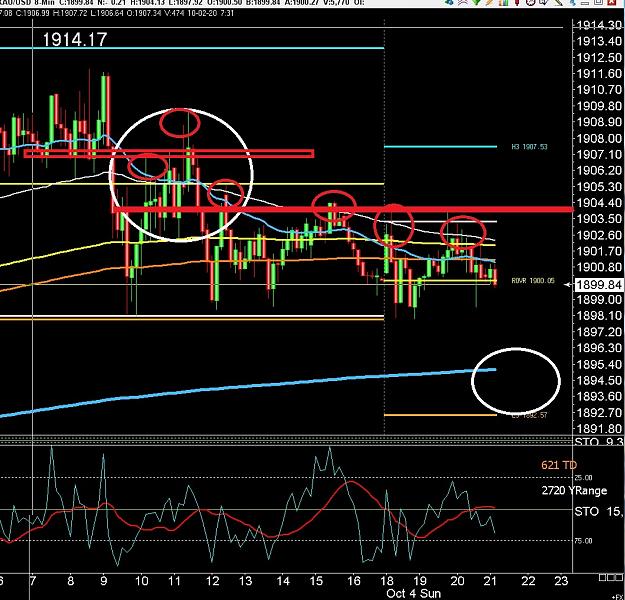Click the first small square box at bottom right
Image resolution: width=625 pixels, height=600 pixels.
602,578
